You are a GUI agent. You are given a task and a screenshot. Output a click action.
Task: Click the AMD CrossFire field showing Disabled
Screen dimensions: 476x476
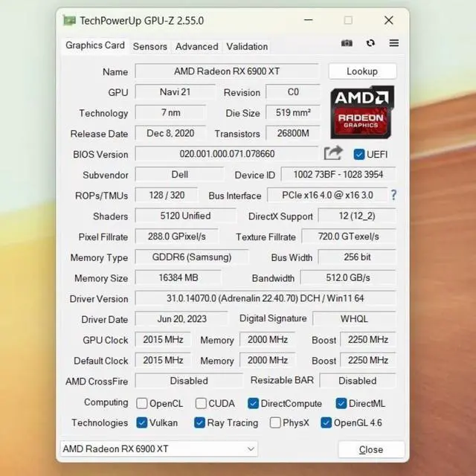click(189, 381)
